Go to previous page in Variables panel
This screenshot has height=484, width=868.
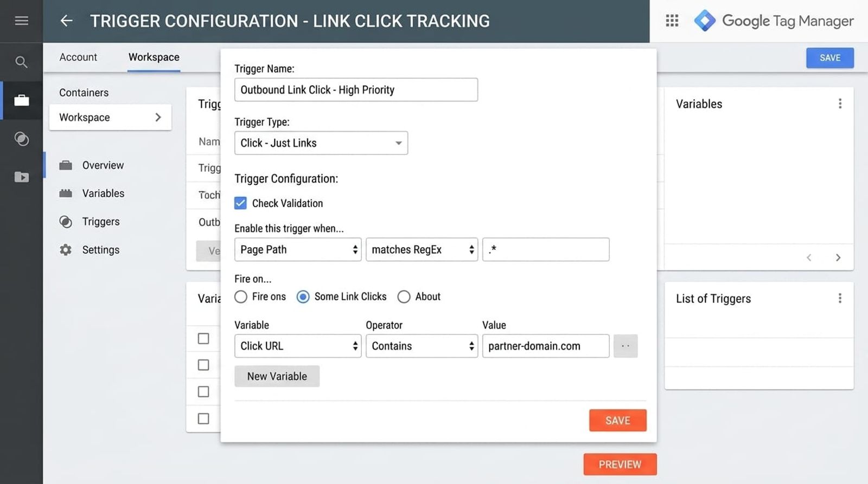point(809,257)
